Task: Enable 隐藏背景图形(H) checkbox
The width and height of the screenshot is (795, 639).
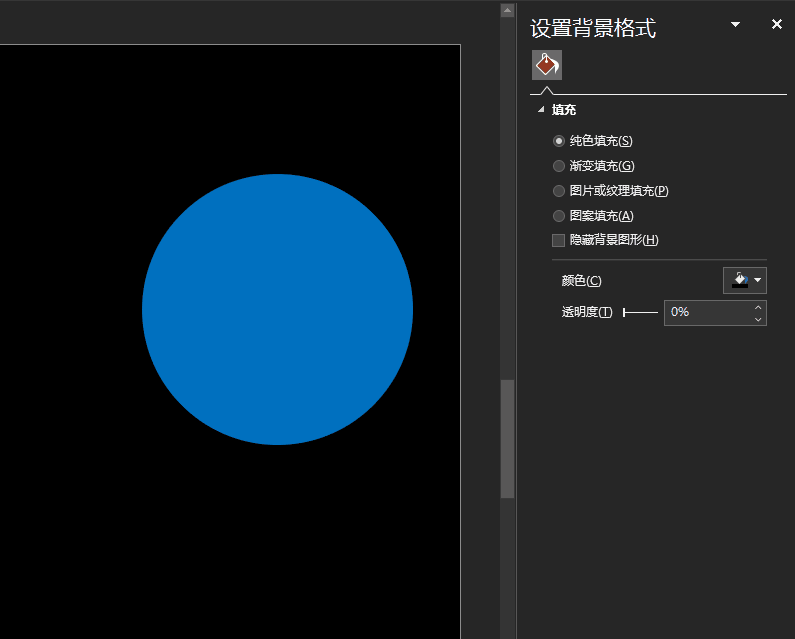Action: pyautogui.click(x=558, y=240)
